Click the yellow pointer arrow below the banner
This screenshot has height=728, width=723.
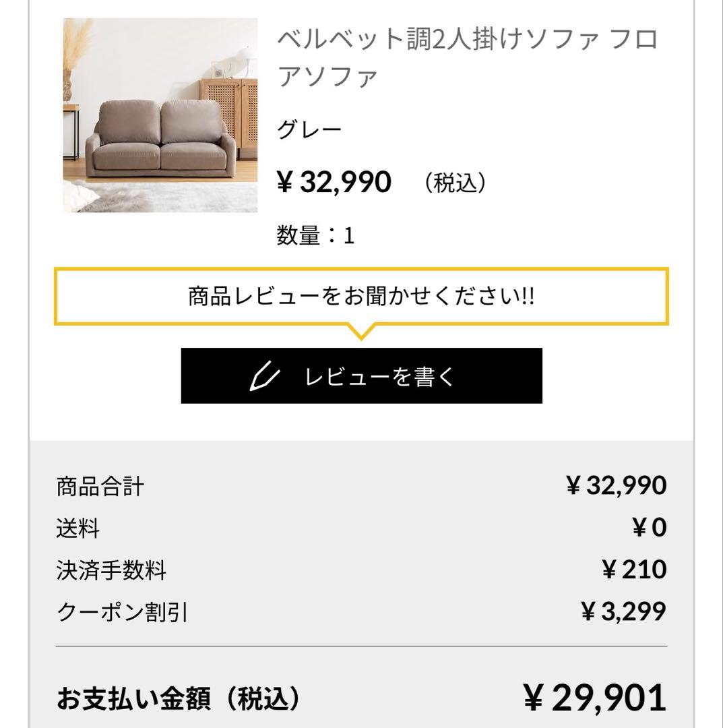[361, 331]
